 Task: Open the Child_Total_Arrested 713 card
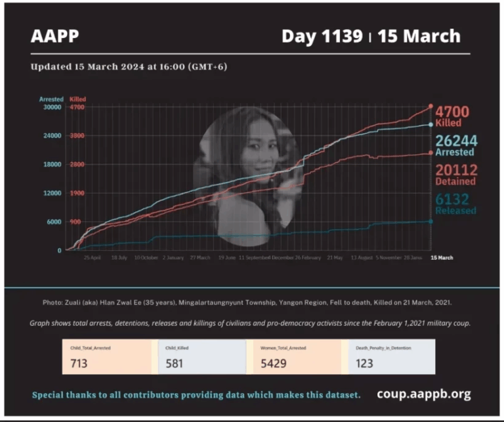110,357
